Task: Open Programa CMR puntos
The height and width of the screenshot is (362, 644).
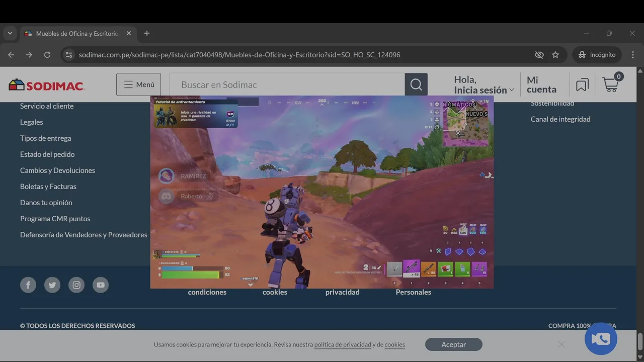Action: [x=55, y=219]
